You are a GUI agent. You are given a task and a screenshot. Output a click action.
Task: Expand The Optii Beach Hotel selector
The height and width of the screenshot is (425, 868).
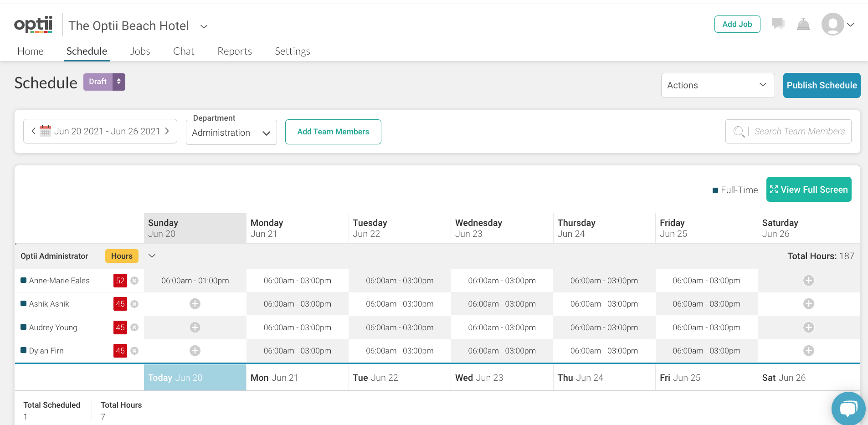(x=204, y=26)
